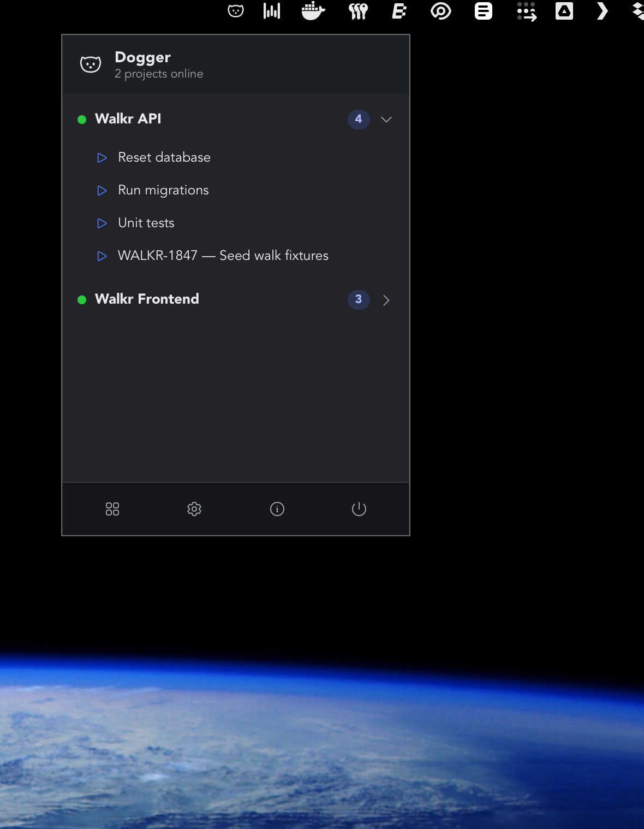Viewport: 644px width, 829px height.
Task: Open the Dogger cat icon in menu bar
Action: point(236,11)
